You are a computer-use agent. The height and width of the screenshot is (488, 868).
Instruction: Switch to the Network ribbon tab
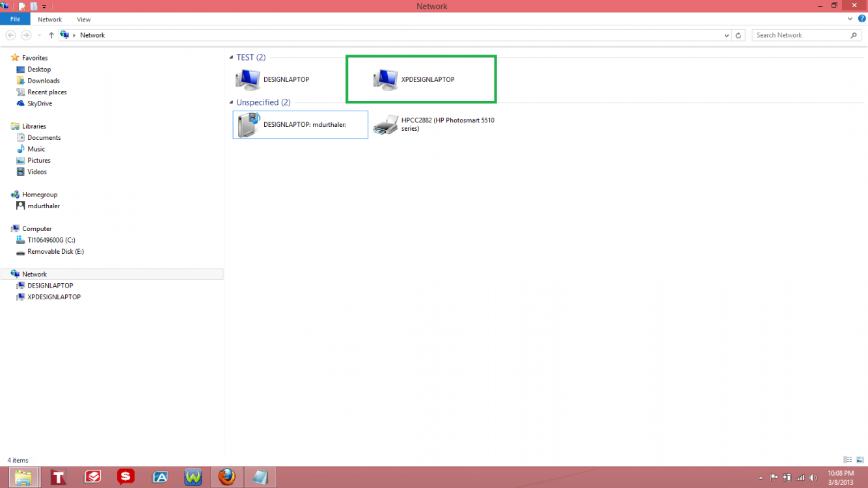[x=50, y=20]
